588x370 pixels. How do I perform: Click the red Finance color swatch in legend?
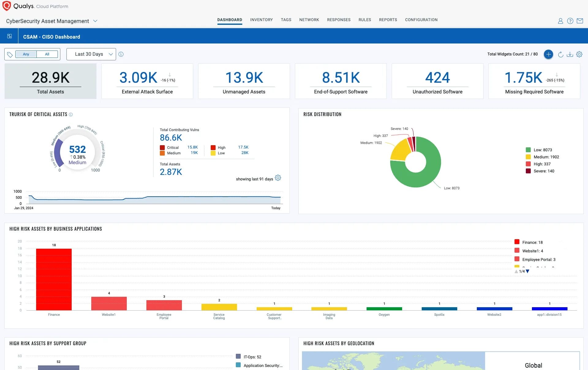tap(517, 242)
